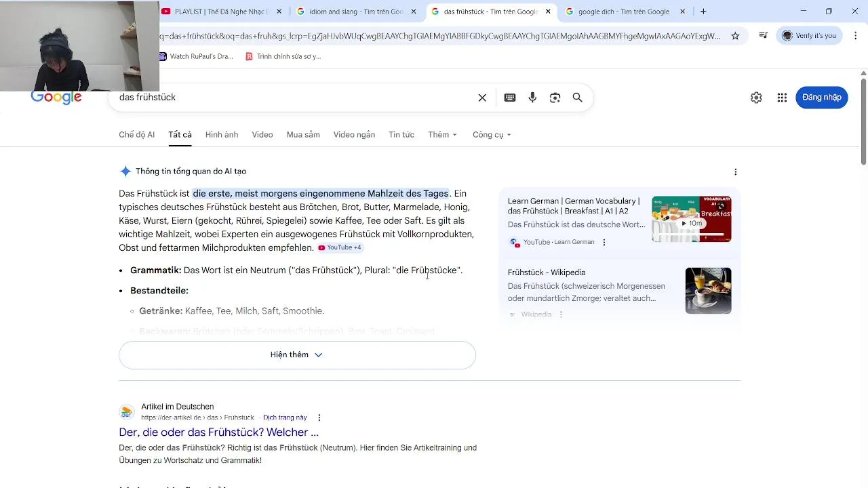Select the Hình ảnh results tab
Image resolution: width=868 pixels, height=488 pixels.
[222, 135]
